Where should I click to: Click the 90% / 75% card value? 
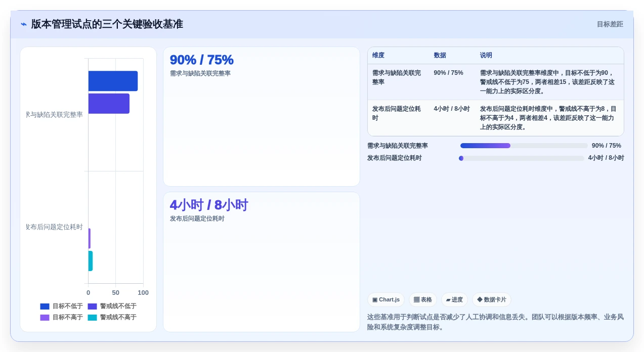201,60
